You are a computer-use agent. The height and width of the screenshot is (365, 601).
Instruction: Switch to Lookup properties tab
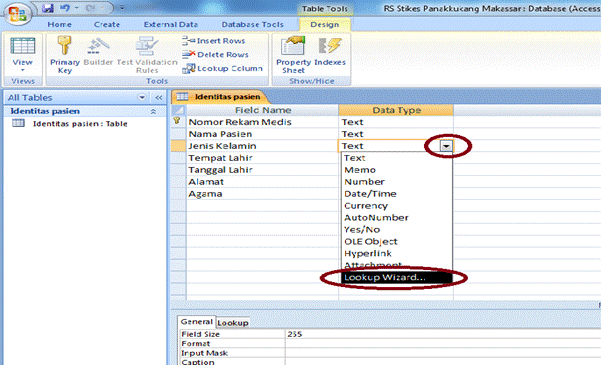tap(233, 323)
